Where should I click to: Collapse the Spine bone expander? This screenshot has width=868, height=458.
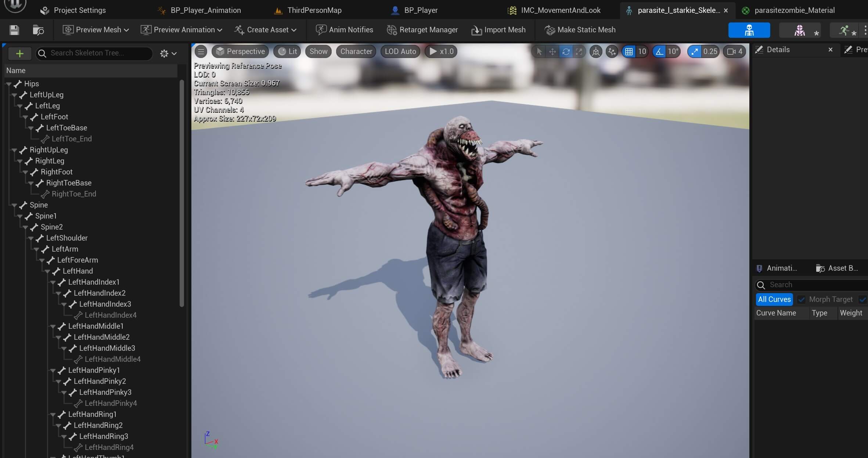(x=14, y=205)
